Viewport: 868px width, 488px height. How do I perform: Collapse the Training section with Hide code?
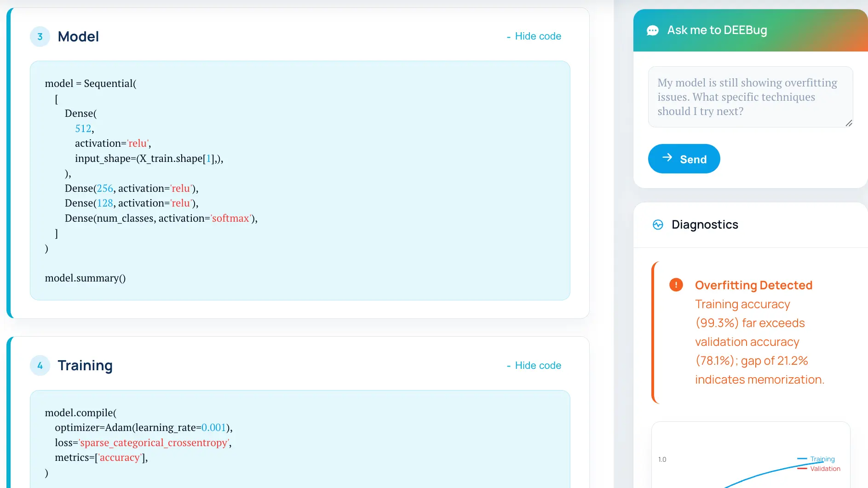[x=534, y=366]
